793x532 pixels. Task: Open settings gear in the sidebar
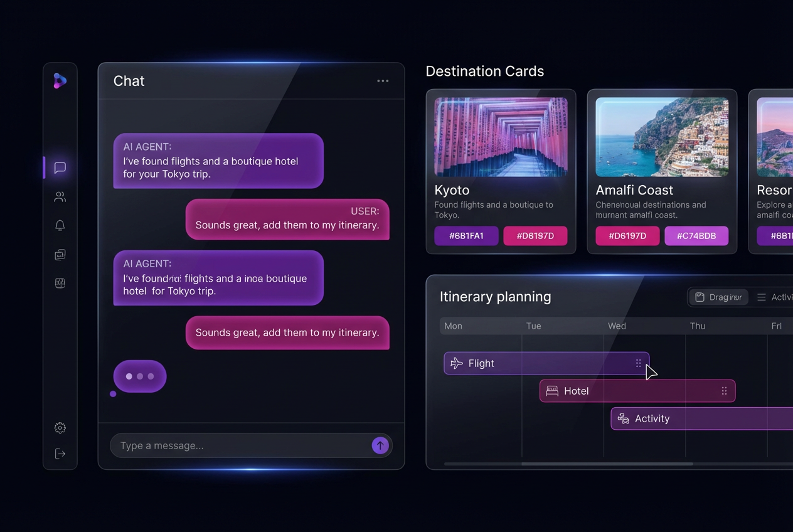click(60, 428)
